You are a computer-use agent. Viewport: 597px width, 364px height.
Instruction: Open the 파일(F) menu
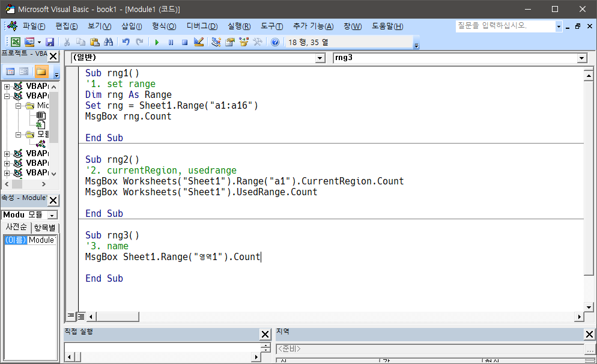point(34,26)
